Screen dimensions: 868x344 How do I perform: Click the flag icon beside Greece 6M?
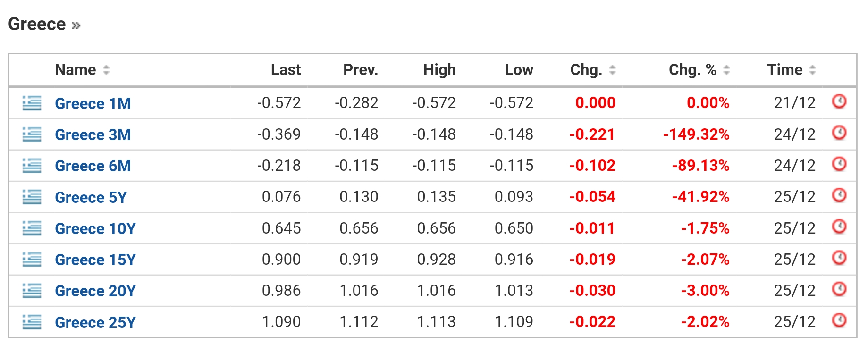(32, 166)
